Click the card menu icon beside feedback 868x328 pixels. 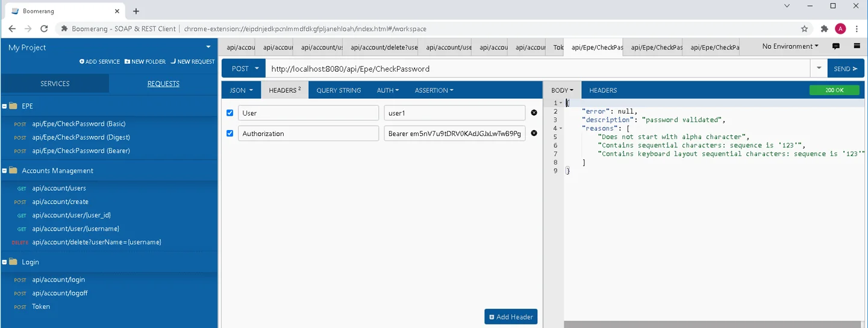(857, 46)
